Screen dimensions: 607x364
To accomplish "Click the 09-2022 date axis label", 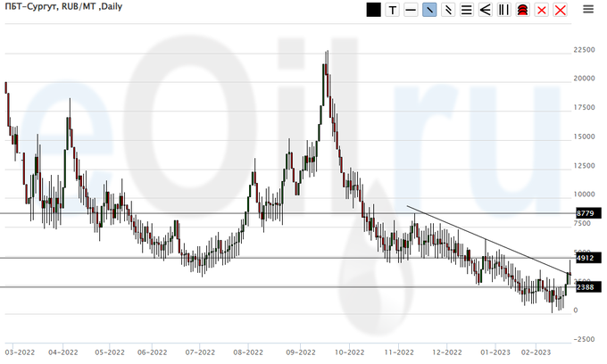I will tap(301, 352).
